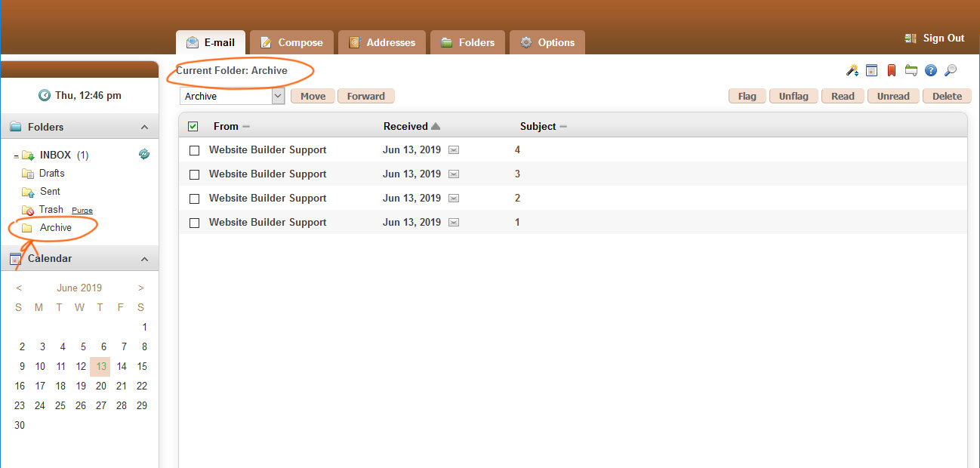Select June 30 in the calendar
Image resolution: width=980 pixels, height=468 pixels.
pos(20,426)
